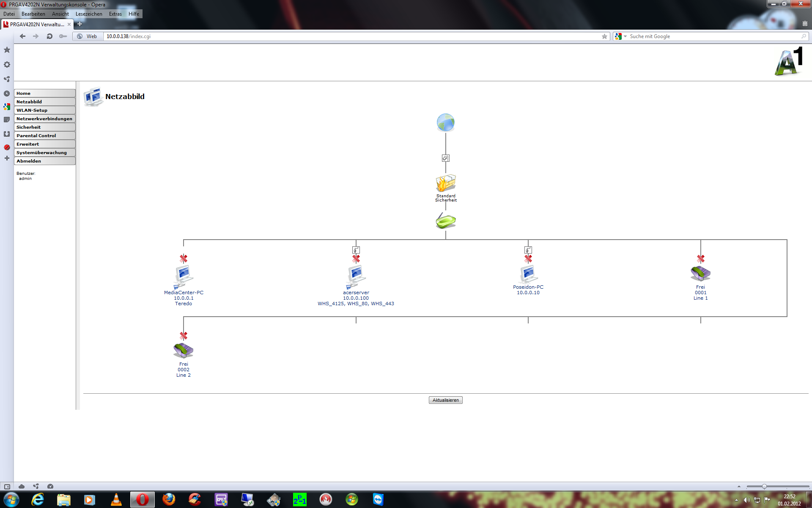Open Opera notes panel icon
812x508 pixels.
[x=7, y=120]
